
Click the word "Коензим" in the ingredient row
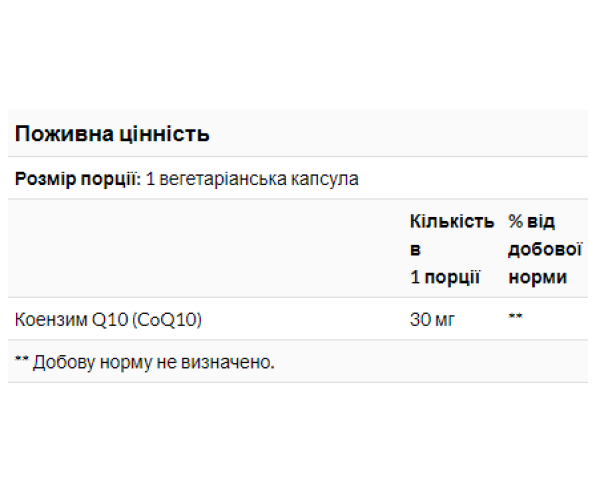50,320
